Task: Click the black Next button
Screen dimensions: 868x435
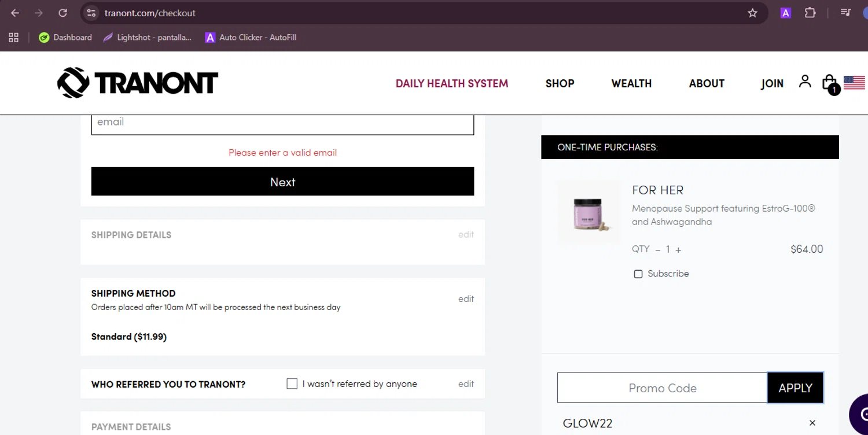Action: [282, 182]
